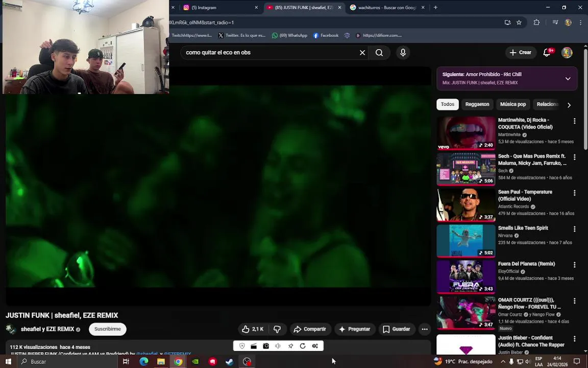This screenshot has height=368, width=588.
Task: Open options for Justin Bieber Confident video
Action: 575,339
